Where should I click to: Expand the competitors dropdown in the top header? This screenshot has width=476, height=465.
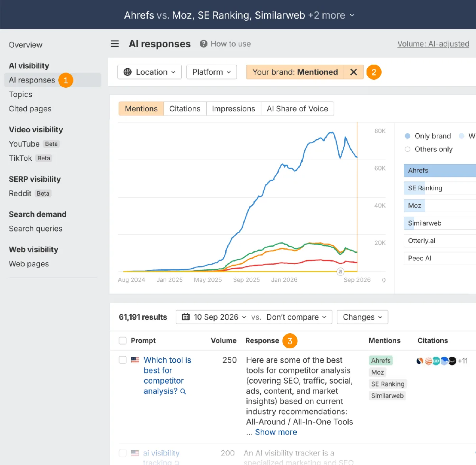point(352,15)
